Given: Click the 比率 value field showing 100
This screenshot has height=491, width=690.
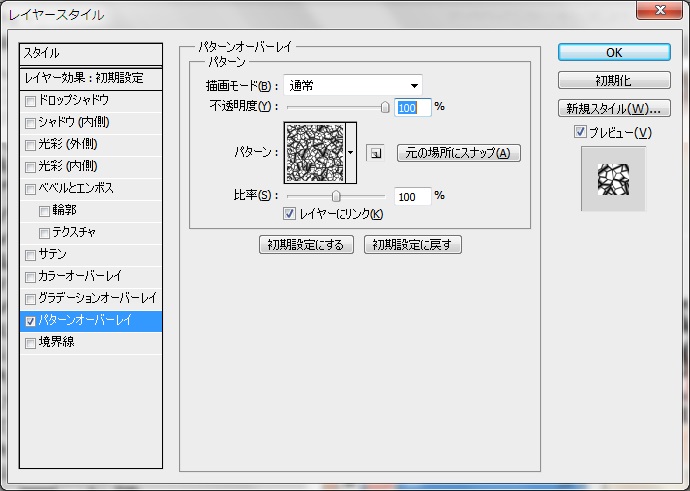Looking at the screenshot, I should pyautogui.click(x=413, y=197).
